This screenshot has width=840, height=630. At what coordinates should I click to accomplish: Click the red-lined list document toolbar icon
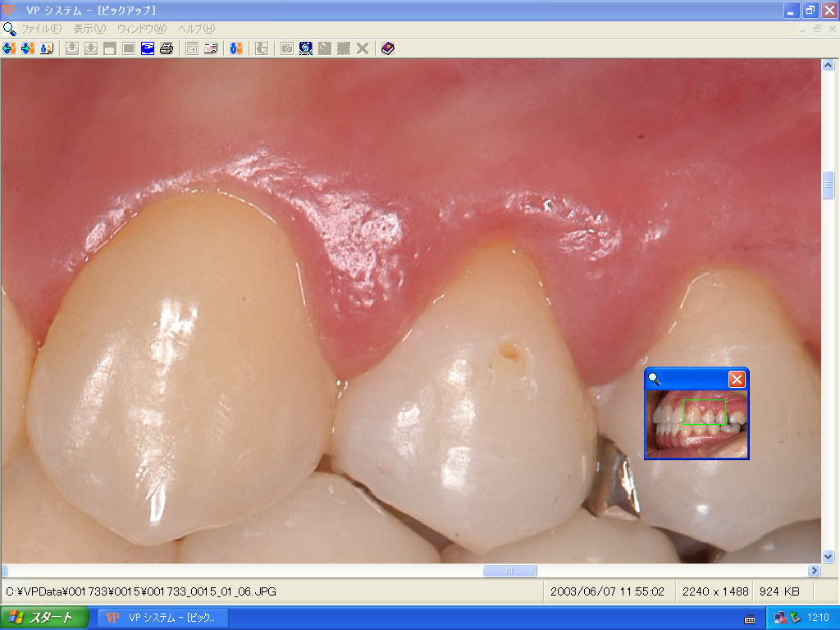211,48
